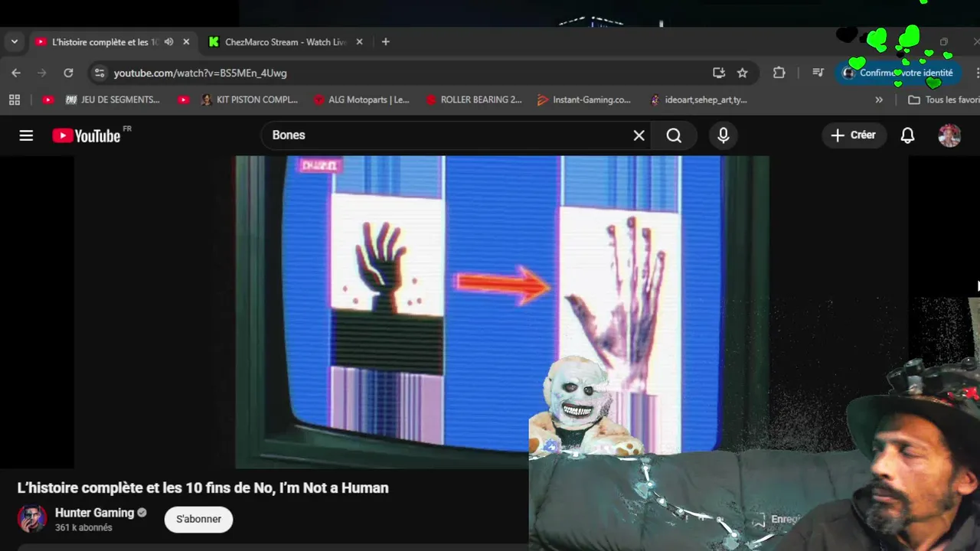Expand hidden bookmarks chevron

(879, 99)
